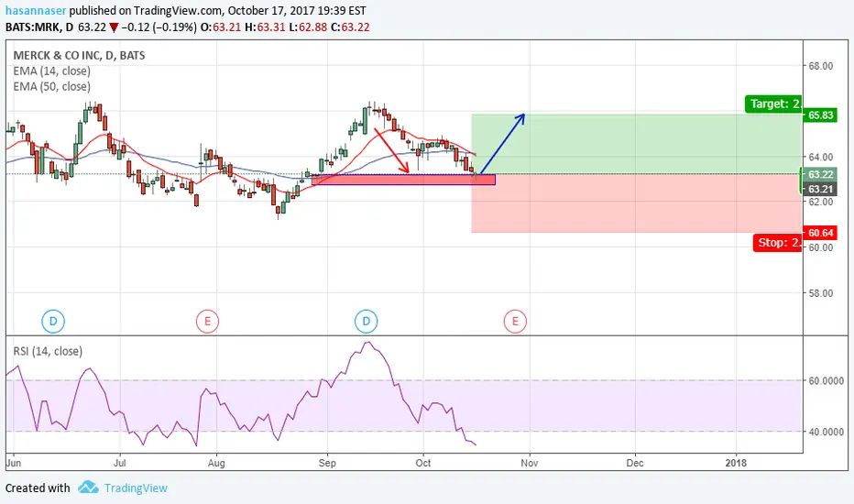Click the 60.00 price axis label
The width and height of the screenshot is (854, 504).
[x=821, y=247]
